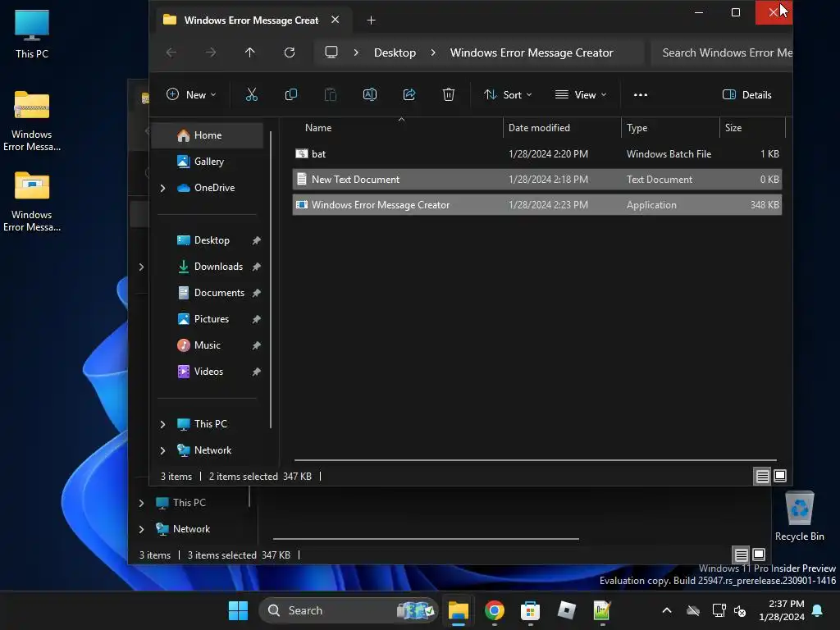Click the Rename icon in toolbar
Viewport: 840px width, 630px height.
coord(370,95)
